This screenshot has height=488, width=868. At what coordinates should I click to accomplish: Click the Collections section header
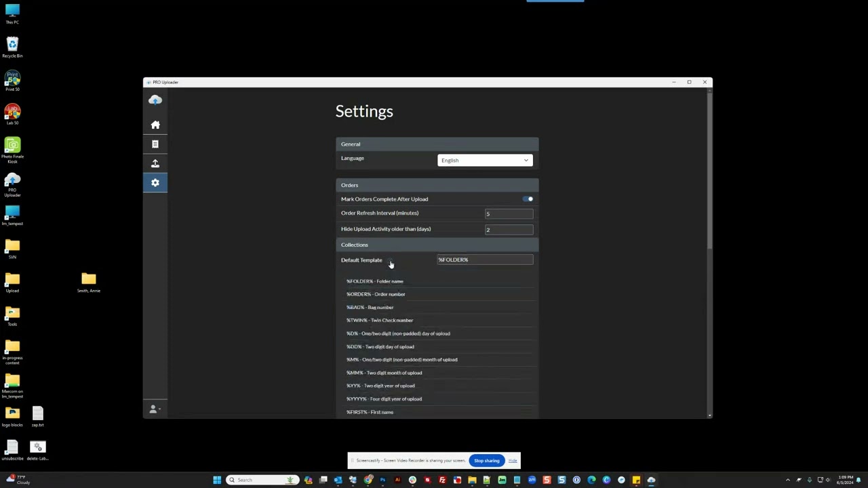click(x=437, y=245)
